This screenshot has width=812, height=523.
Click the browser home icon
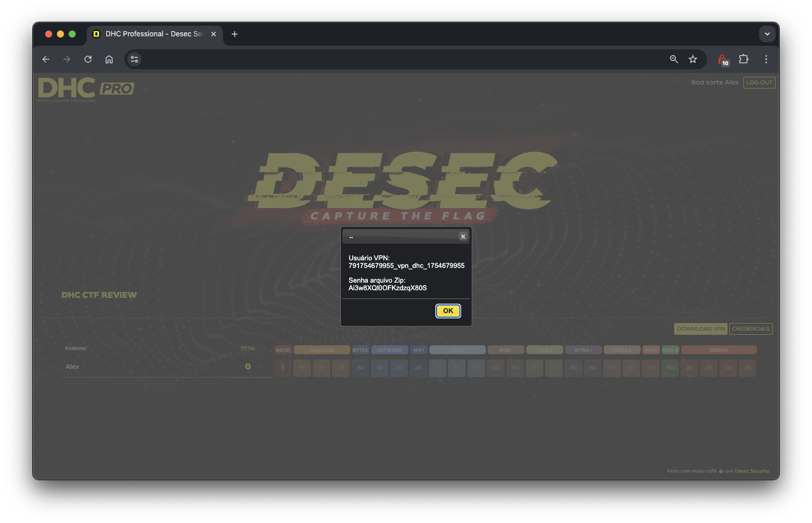pyautogui.click(x=109, y=59)
